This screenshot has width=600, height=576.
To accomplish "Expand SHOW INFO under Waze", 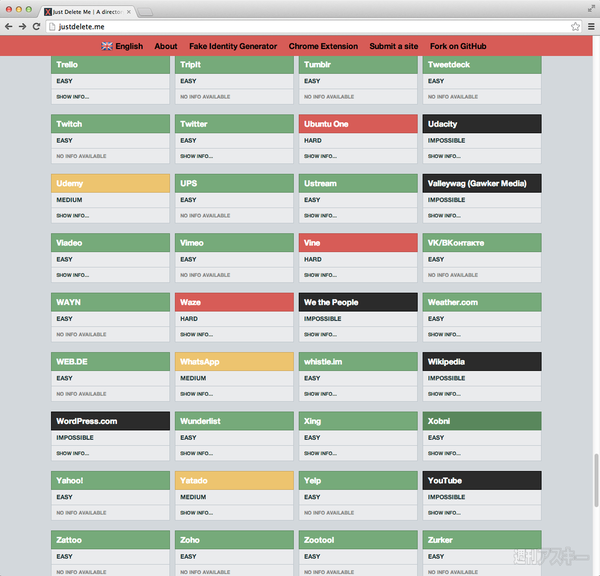I will coord(197,335).
